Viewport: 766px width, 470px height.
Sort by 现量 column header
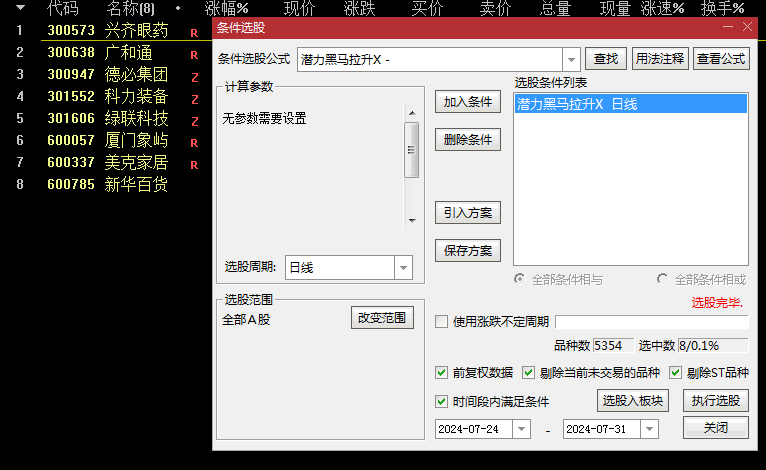[x=615, y=8]
